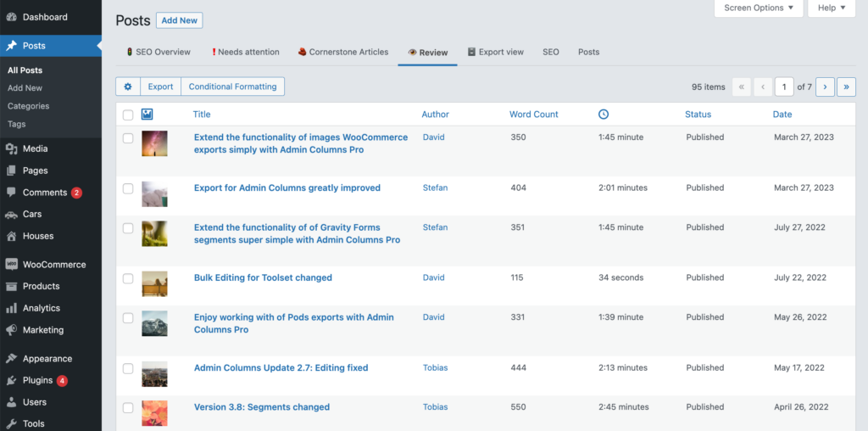868x431 pixels.
Task: Click the Plugins plug icon
Action: (11, 381)
